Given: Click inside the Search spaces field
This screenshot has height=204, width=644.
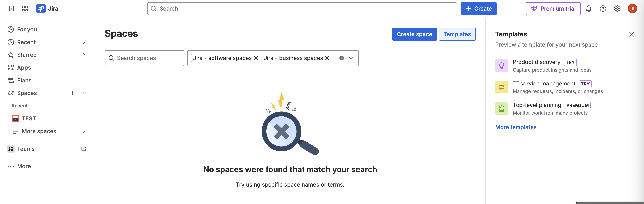Looking at the screenshot, I should pos(144,58).
